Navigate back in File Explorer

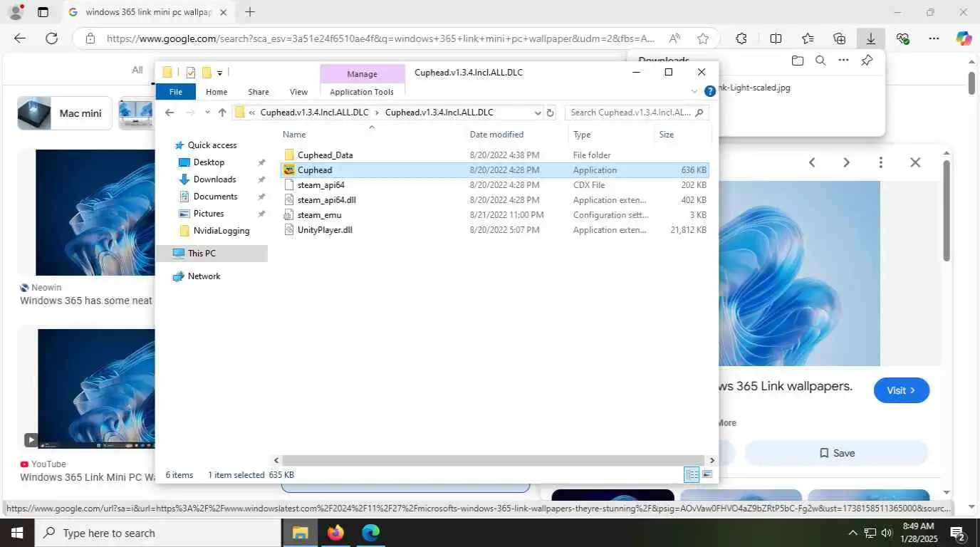coord(170,113)
